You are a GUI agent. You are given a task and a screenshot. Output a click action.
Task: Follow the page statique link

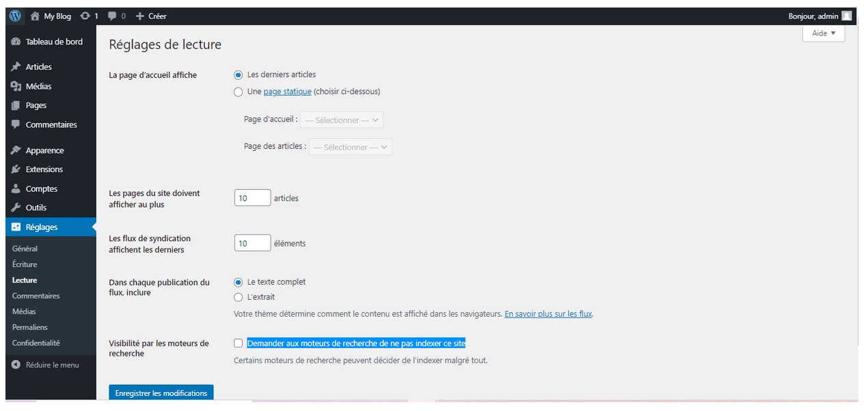[x=288, y=91]
